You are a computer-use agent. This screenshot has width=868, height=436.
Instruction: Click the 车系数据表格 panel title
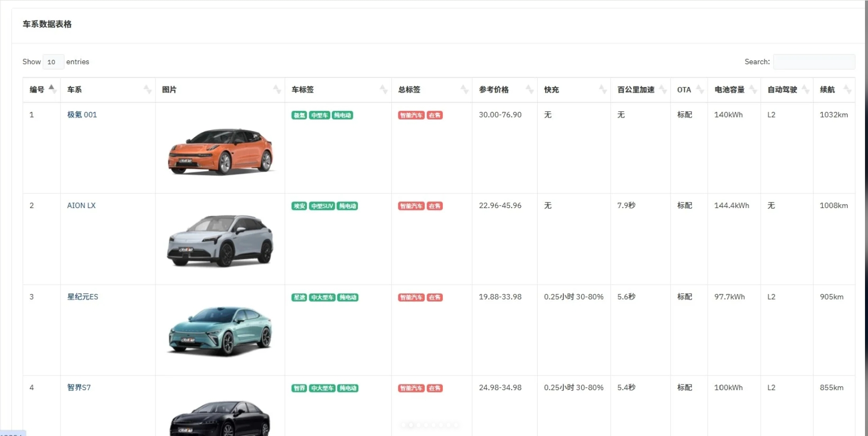[47, 24]
